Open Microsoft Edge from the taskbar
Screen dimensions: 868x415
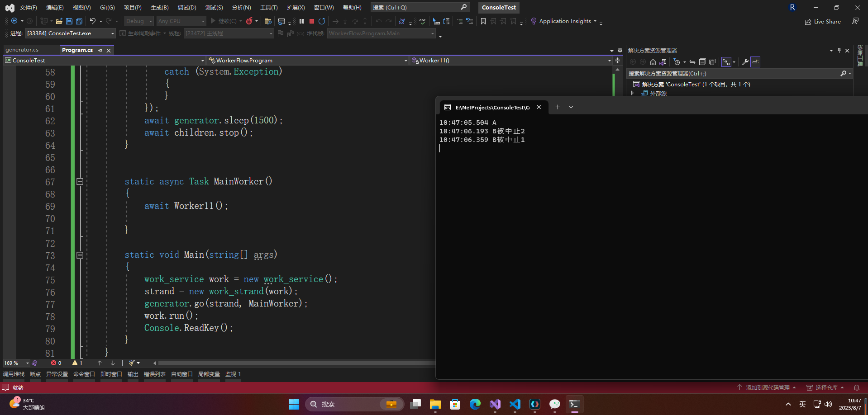click(475, 404)
